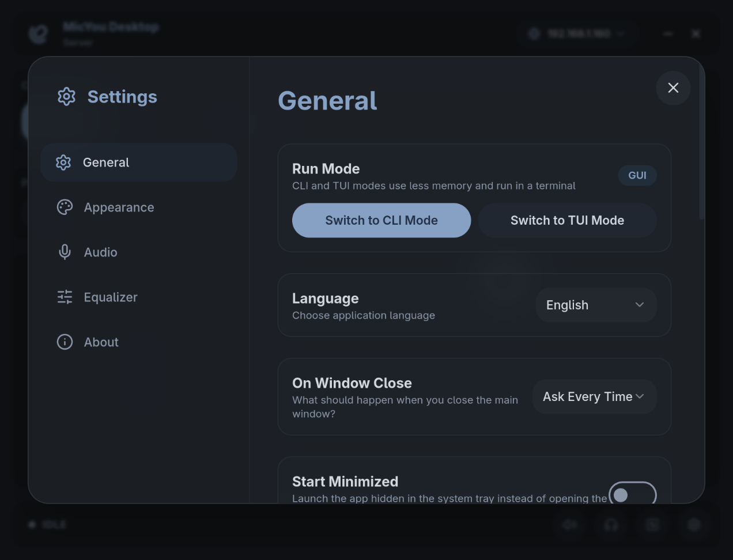Click the Start Minimized heading

click(x=345, y=482)
